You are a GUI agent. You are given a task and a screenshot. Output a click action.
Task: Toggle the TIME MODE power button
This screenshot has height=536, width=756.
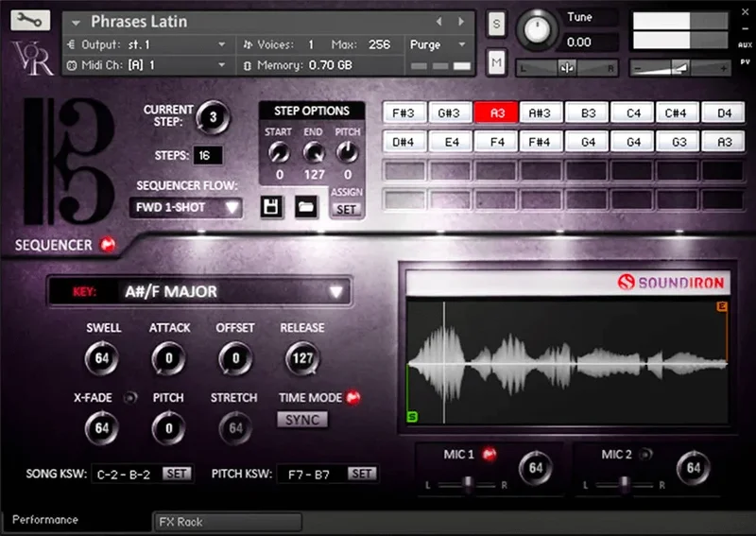[353, 398]
